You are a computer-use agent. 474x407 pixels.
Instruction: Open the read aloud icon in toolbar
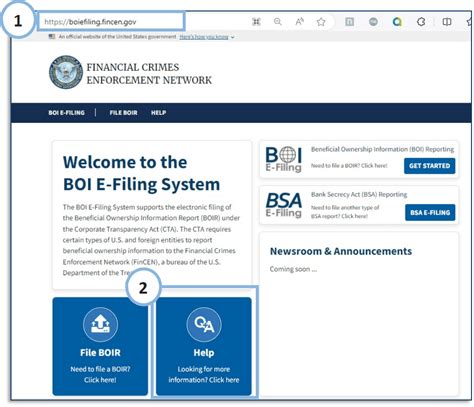click(299, 22)
